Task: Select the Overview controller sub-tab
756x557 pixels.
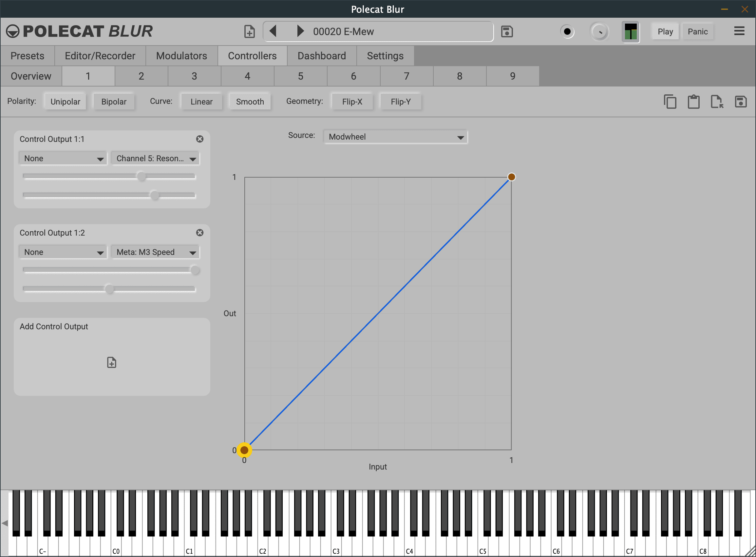Action: click(31, 76)
